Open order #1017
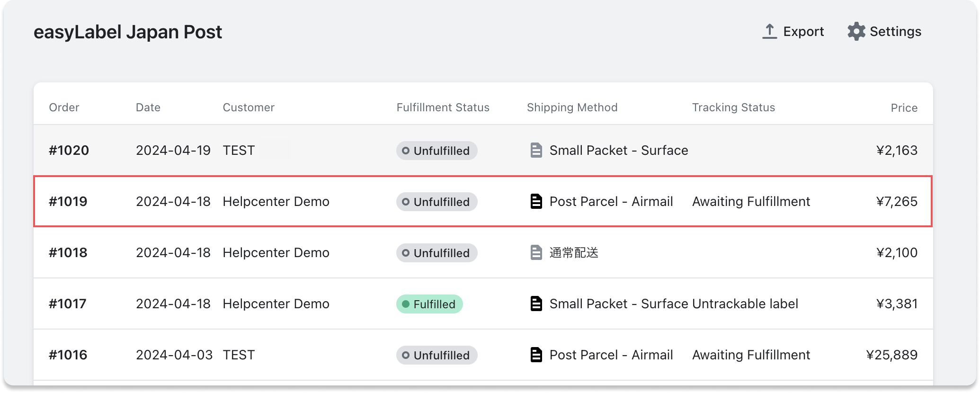This screenshot has width=980, height=393. click(68, 304)
